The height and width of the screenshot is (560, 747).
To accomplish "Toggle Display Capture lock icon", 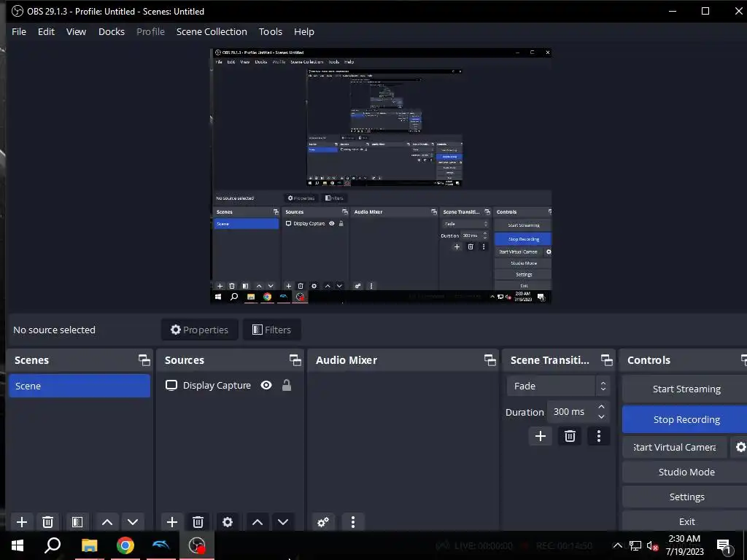I will point(286,385).
